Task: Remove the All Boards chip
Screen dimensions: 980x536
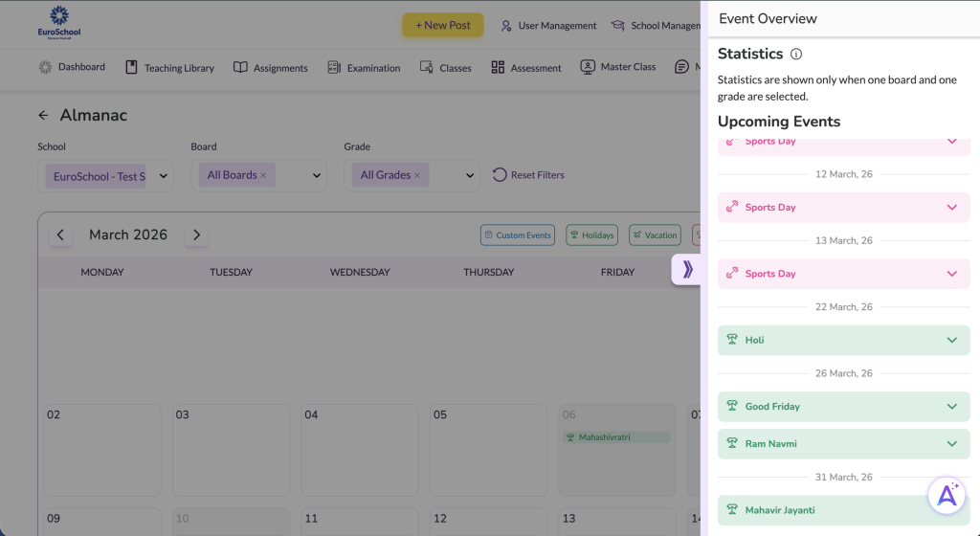Action: click(263, 176)
